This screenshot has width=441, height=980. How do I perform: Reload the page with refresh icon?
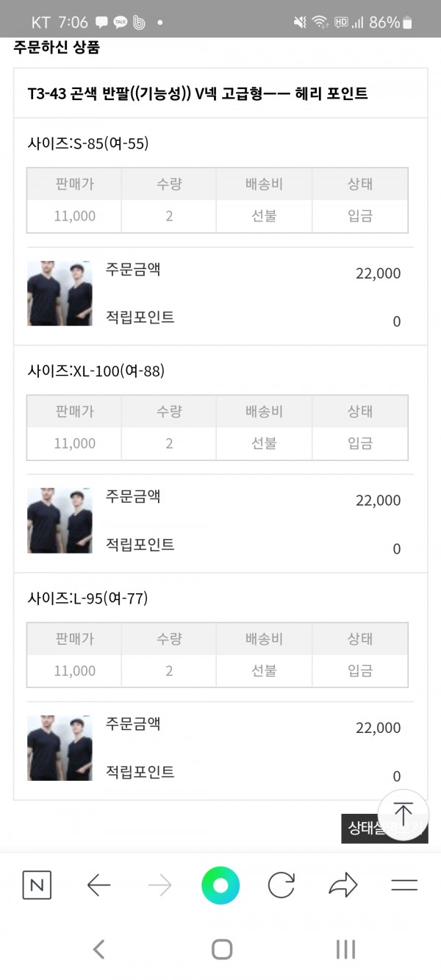click(x=282, y=885)
